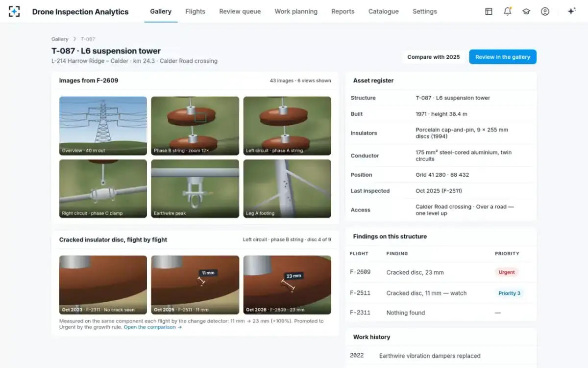Click the Access Calder Road crossing value
The height and width of the screenshot is (368, 588).
pyautogui.click(x=465, y=210)
